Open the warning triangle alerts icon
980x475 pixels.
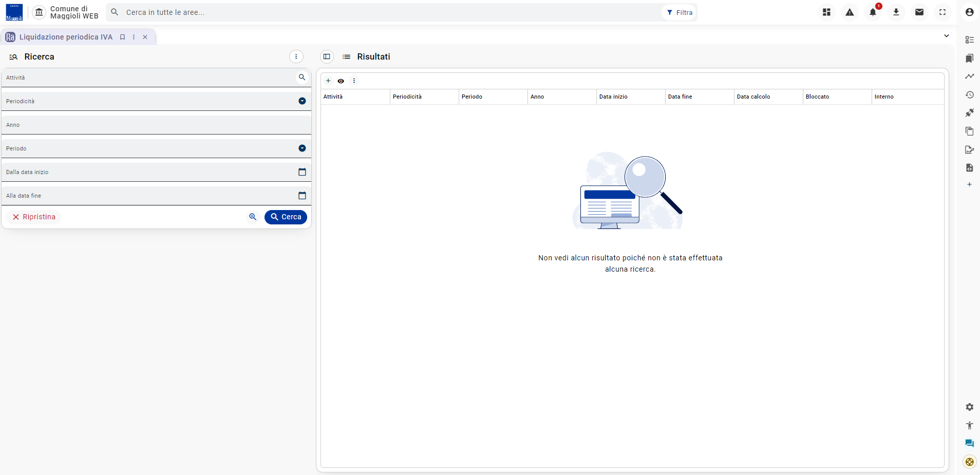850,12
